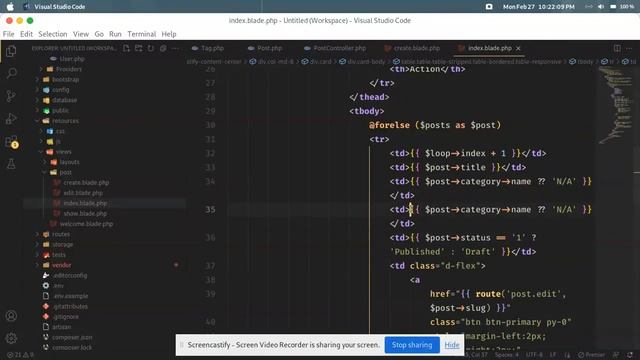
Task: Switch to the PostController.php tab
Action: coord(335,48)
